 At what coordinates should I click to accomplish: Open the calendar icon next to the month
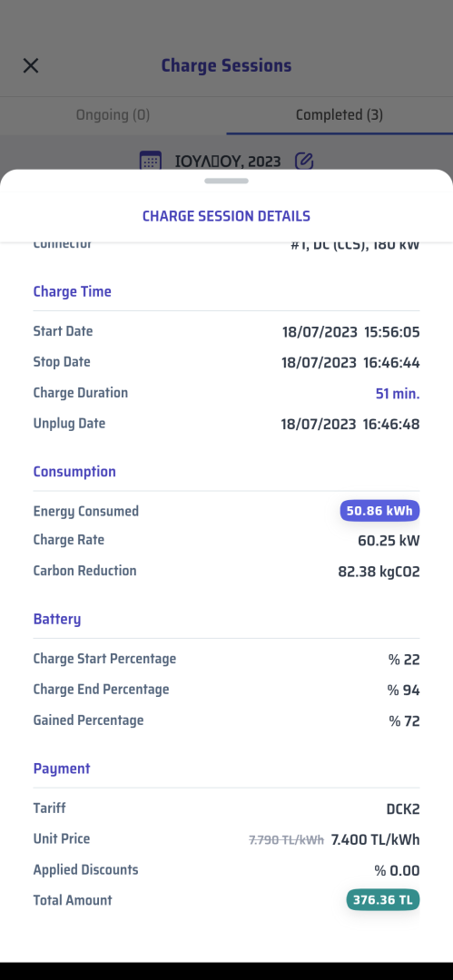pyautogui.click(x=150, y=162)
